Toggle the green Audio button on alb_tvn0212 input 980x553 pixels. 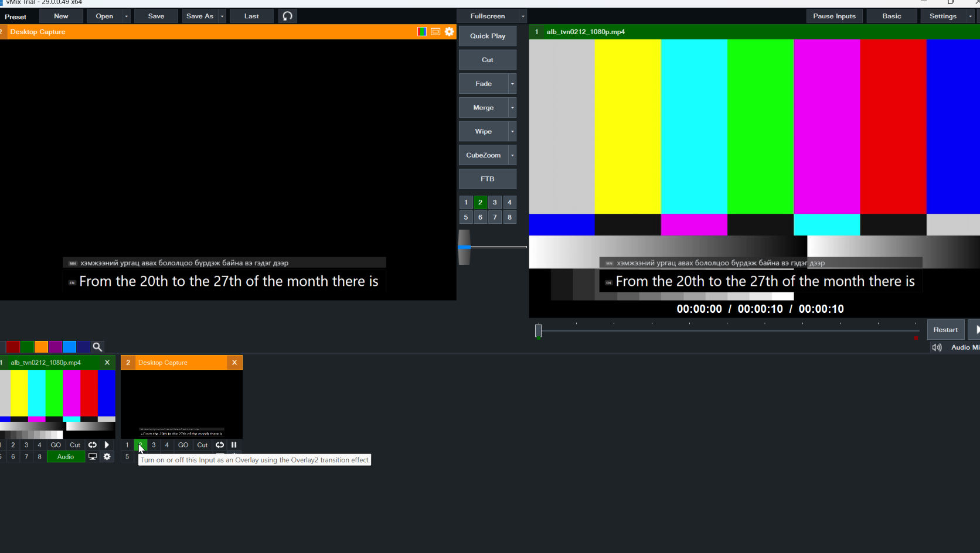pyautogui.click(x=66, y=456)
